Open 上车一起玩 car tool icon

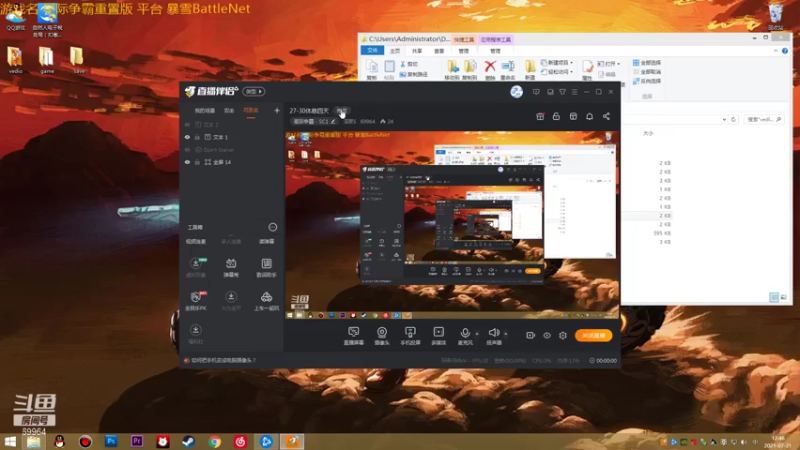tap(266, 301)
